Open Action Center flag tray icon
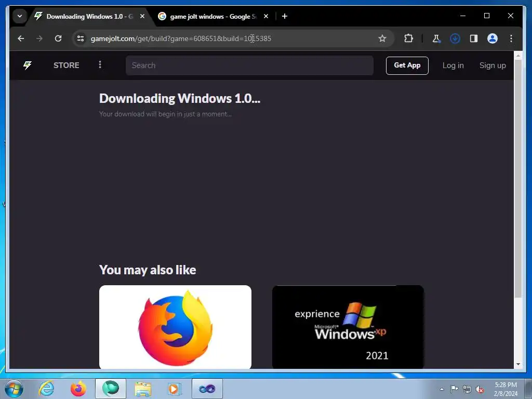Image resolution: width=532 pixels, height=399 pixels. [454, 389]
